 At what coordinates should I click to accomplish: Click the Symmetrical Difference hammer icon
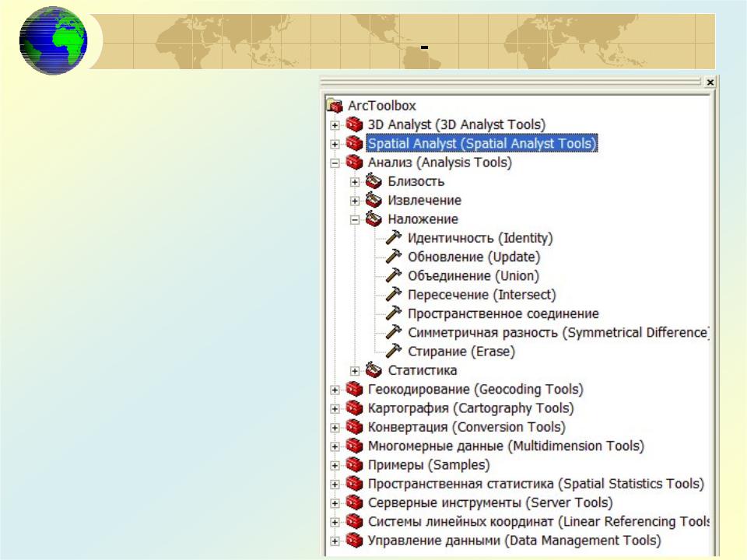(394, 332)
